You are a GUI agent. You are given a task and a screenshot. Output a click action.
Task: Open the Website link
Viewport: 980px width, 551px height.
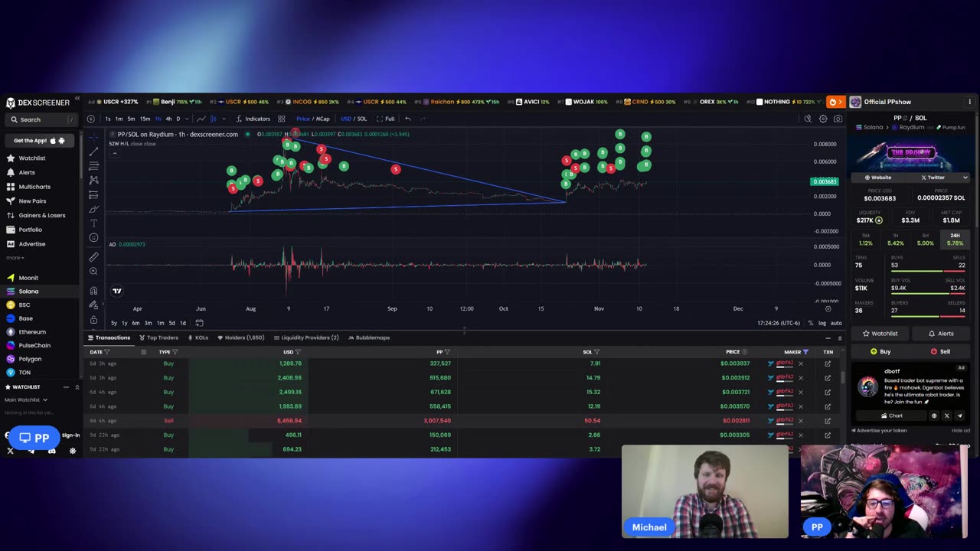pos(877,178)
